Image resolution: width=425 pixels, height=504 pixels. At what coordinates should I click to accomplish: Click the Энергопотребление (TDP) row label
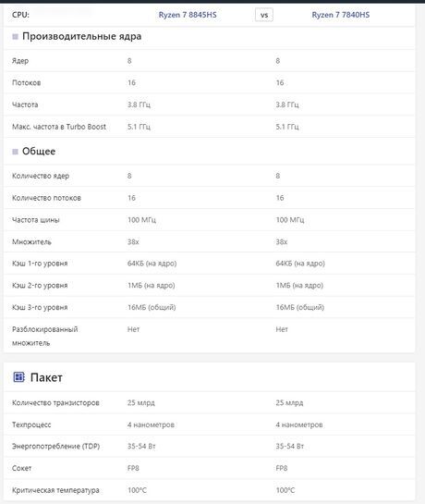pyautogui.click(x=55, y=446)
